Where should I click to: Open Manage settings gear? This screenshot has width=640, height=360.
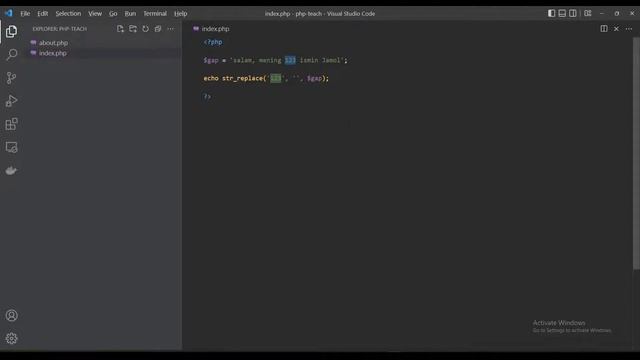point(11,338)
